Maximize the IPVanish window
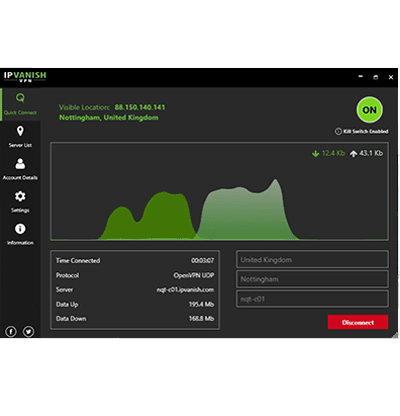This screenshot has width=400, height=416. click(x=376, y=77)
